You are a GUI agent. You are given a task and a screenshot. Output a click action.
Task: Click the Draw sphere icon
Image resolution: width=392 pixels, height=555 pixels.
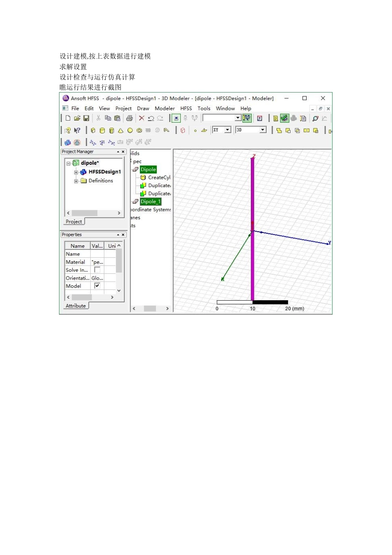point(130,130)
